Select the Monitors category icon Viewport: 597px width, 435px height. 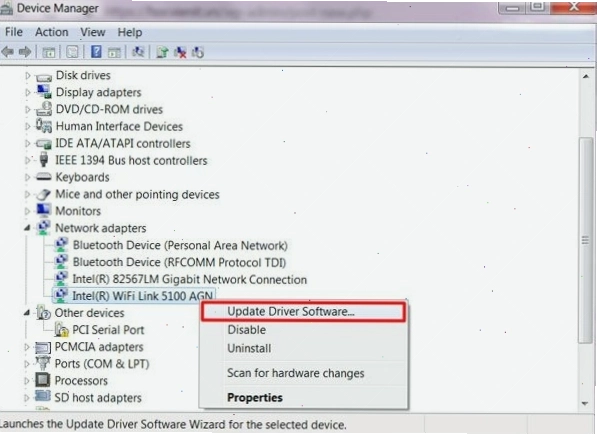pyautogui.click(x=43, y=210)
